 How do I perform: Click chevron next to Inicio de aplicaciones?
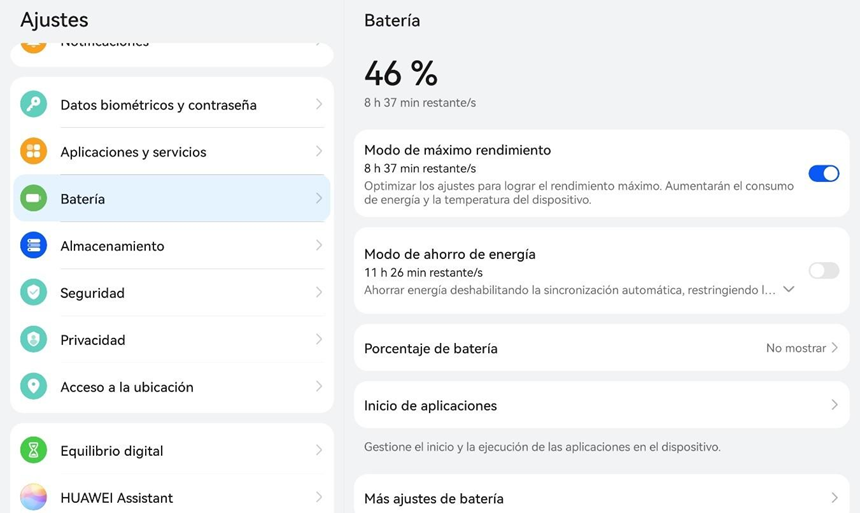[x=834, y=405]
